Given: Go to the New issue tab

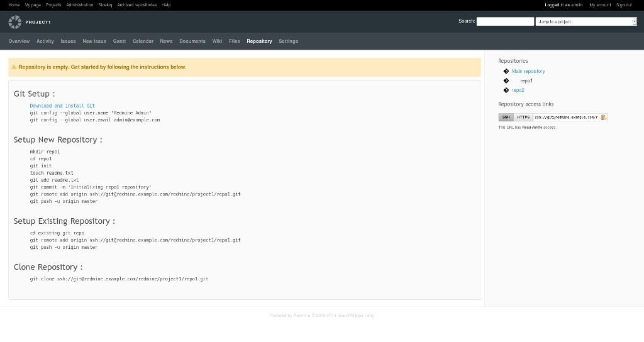Looking at the screenshot, I should point(94,41).
